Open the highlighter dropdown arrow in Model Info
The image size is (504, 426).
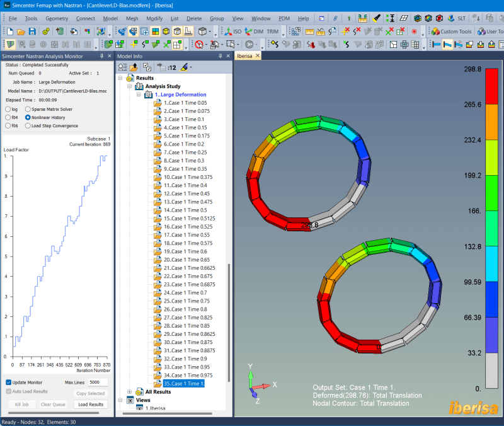click(x=191, y=67)
